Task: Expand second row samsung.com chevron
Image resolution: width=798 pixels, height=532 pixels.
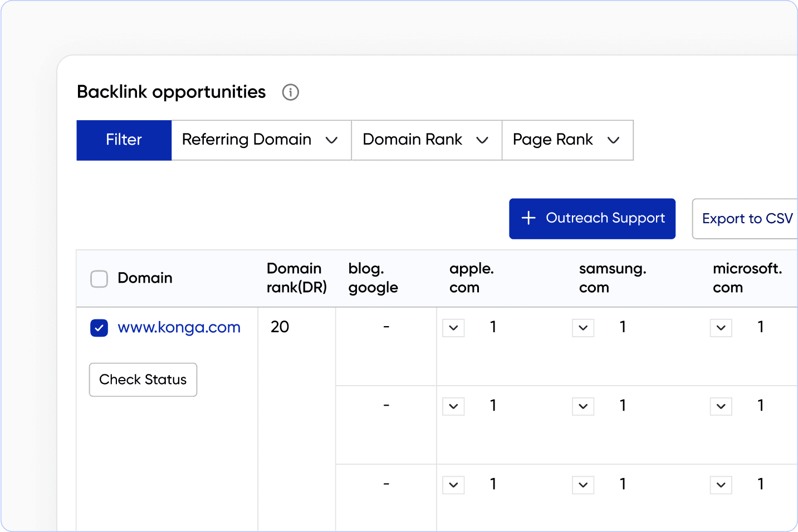Action: 583,406
